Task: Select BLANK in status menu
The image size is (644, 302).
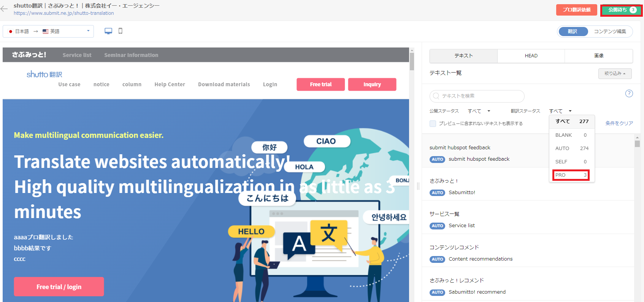Action: 572,135
